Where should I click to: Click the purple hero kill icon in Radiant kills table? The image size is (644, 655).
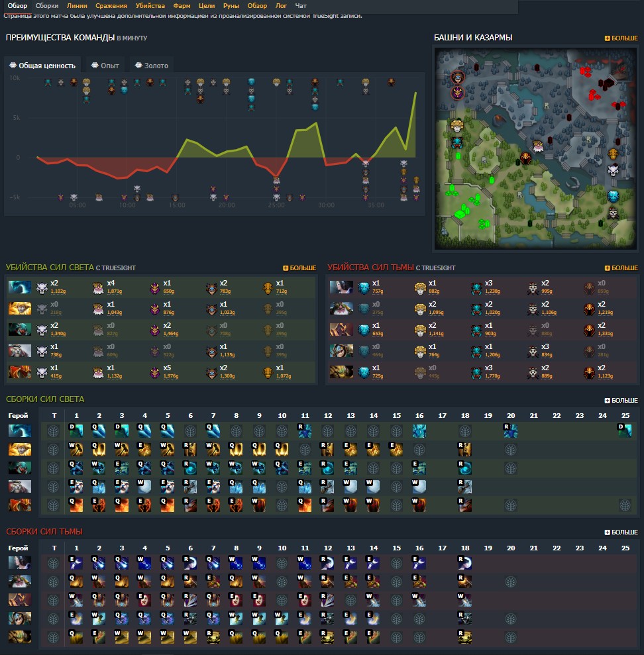pyautogui.click(x=154, y=285)
